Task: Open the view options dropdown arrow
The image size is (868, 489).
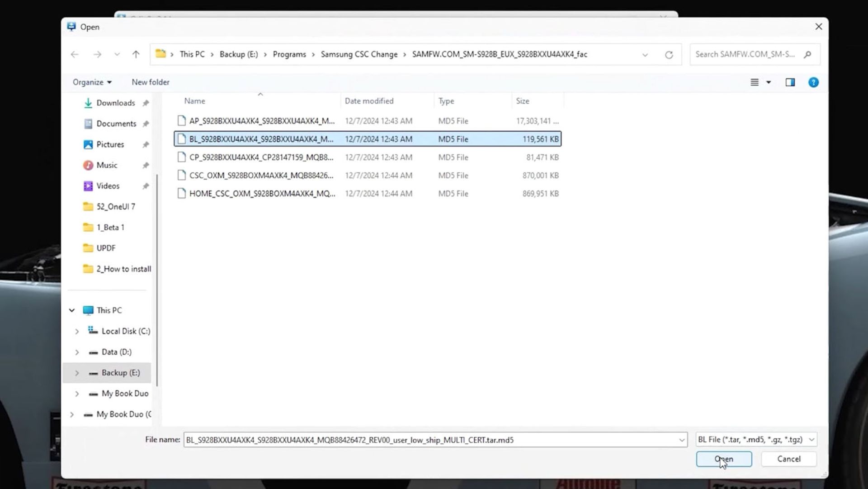Action: (x=769, y=82)
